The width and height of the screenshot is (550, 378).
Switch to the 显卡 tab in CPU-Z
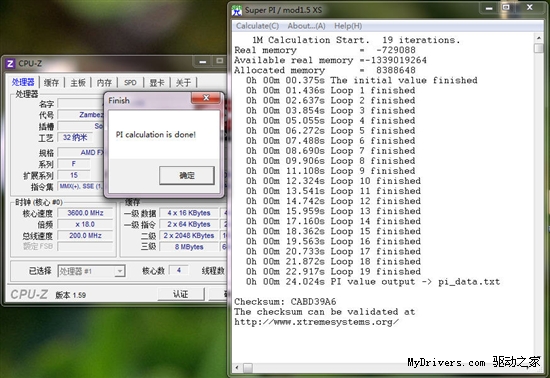tap(156, 83)
